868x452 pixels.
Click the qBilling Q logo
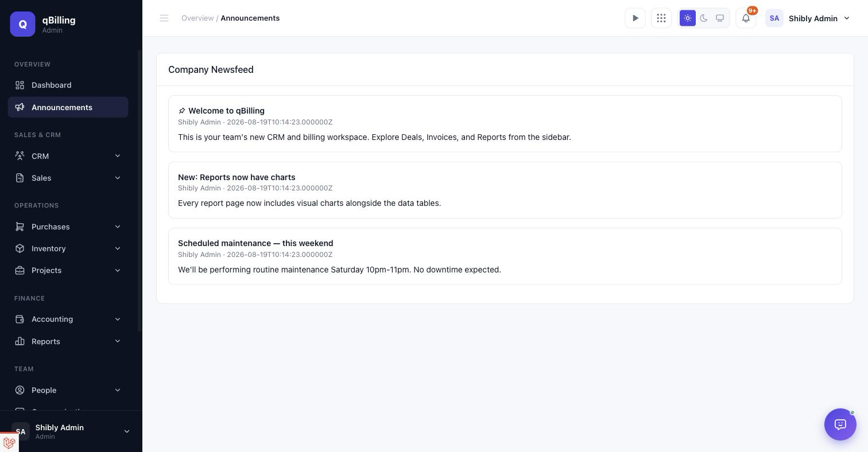[22, 24]
